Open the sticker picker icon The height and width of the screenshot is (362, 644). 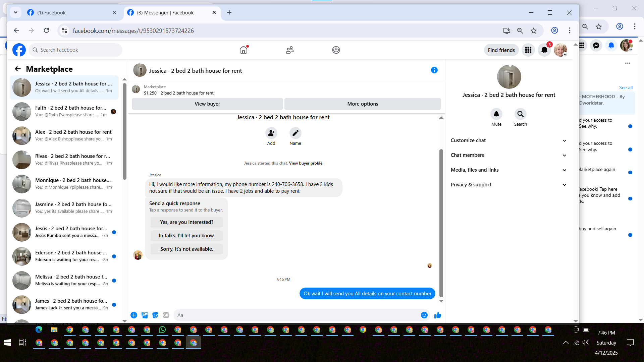coord(155,315)
